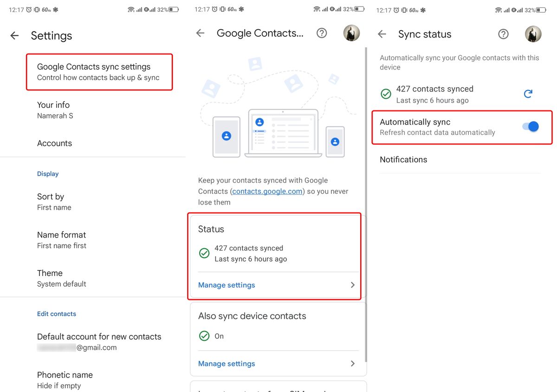Image resolution: width=557 pixels, height=392 pixels.
Task: Expand Status card chevron arrow
Action: [x=353, y=285]
